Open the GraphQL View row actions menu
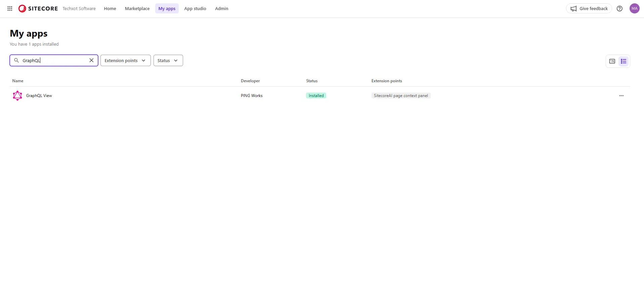Screen dimensions: 644x291 [x=621, y=96]
